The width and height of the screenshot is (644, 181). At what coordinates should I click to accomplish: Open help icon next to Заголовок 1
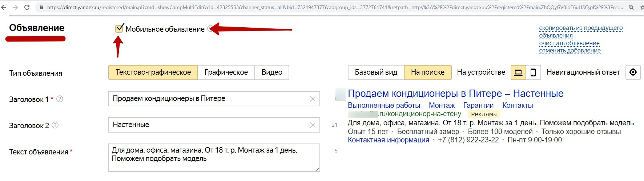coord(60,99)
